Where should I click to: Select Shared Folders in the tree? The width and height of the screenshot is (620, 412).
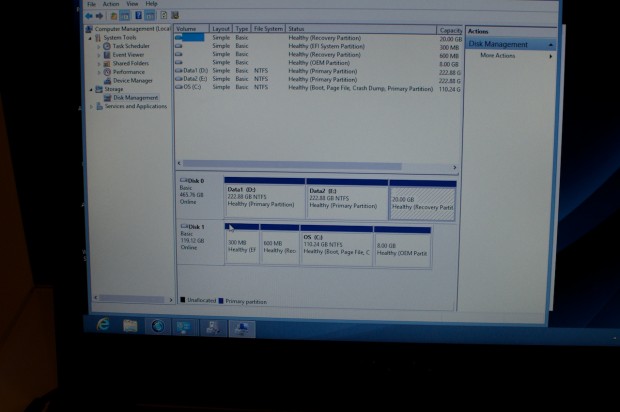pos(130,63)
